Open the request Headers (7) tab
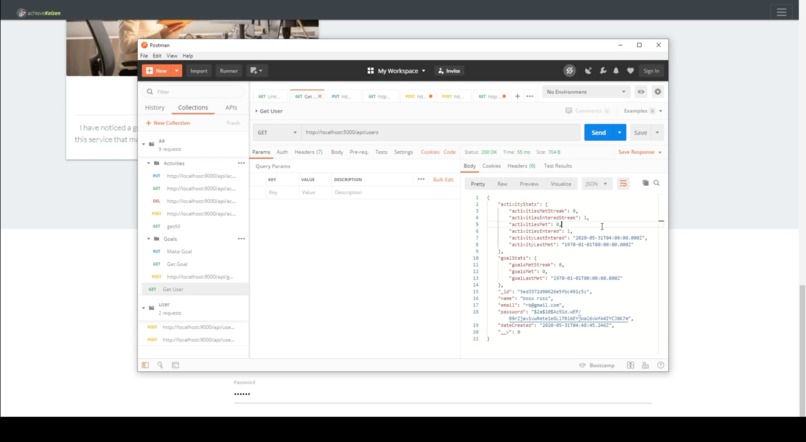Image resolution: width=806 pixels, height=442 pixels. (308, 152)
